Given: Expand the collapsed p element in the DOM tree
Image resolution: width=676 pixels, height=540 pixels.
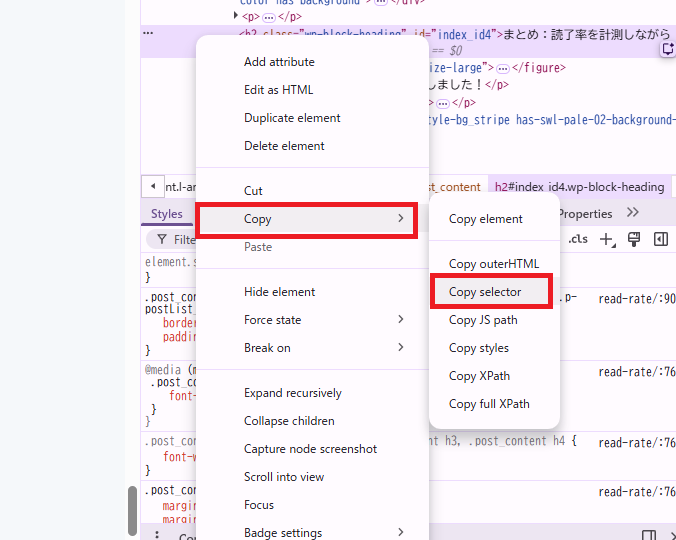Looking at the screenshot, I should tap(237, 16).
